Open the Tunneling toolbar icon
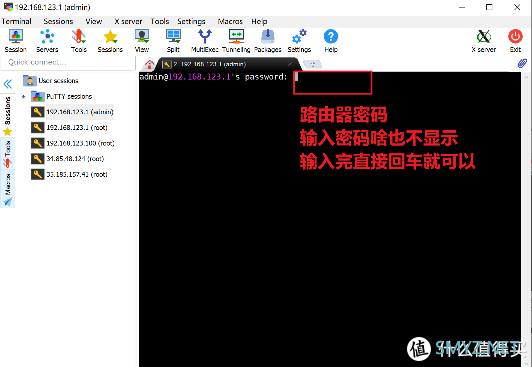 (236, 41)
